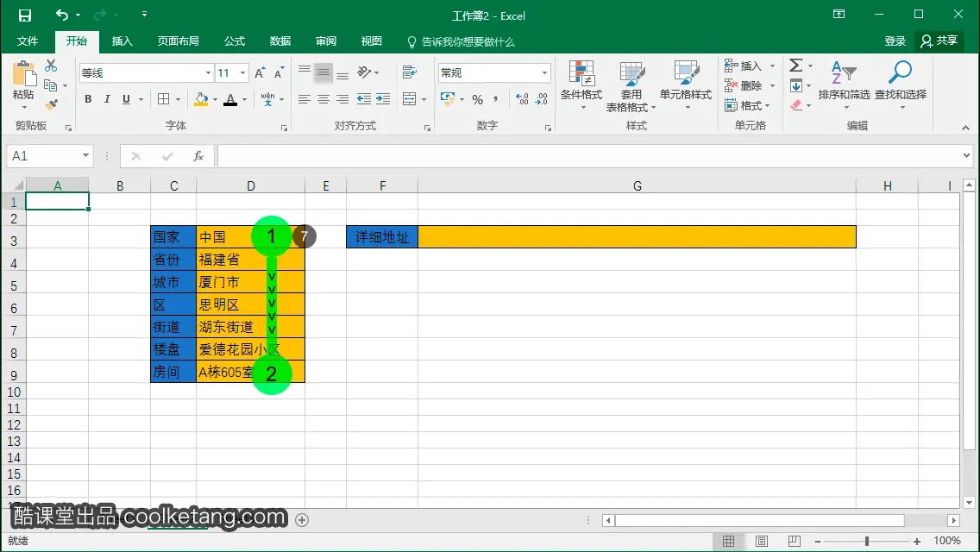Switch to Page Layout view in status bar
The image size is (980, 552).
[x=761, y=542]
